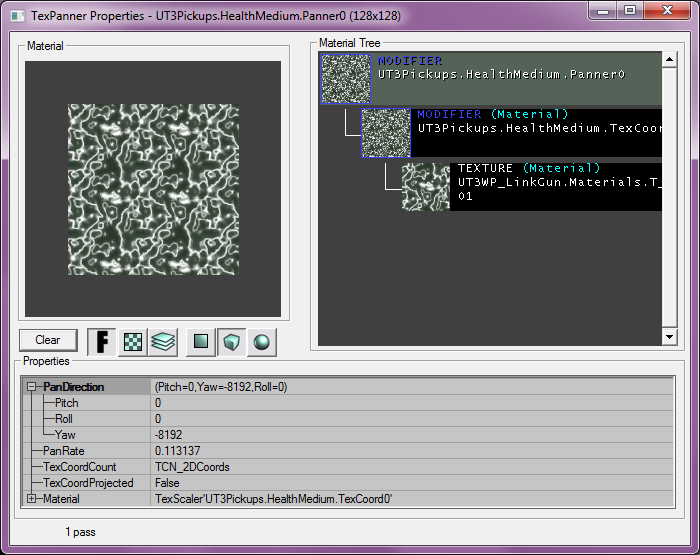Collapse the PanDirection property group
Viewport: 700px width, 555px height.
(32, 386)
